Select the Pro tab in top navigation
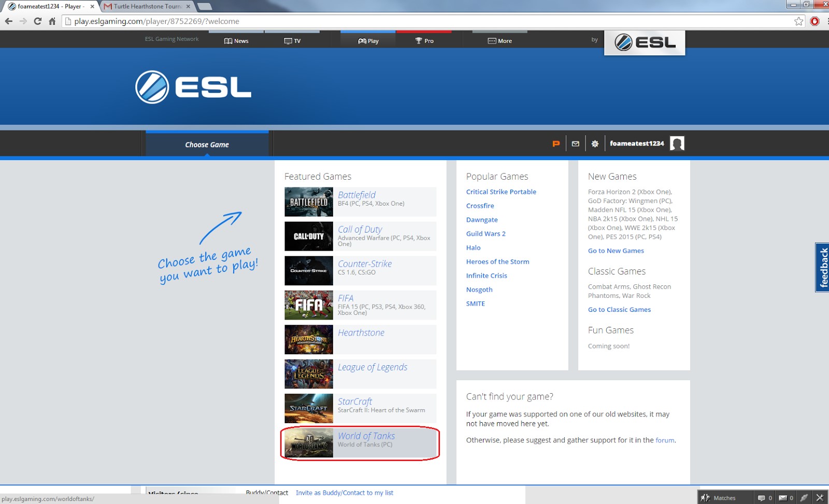The height and width of the screenshot is (504, 829). pyautogui.click(x=424, y=41)
